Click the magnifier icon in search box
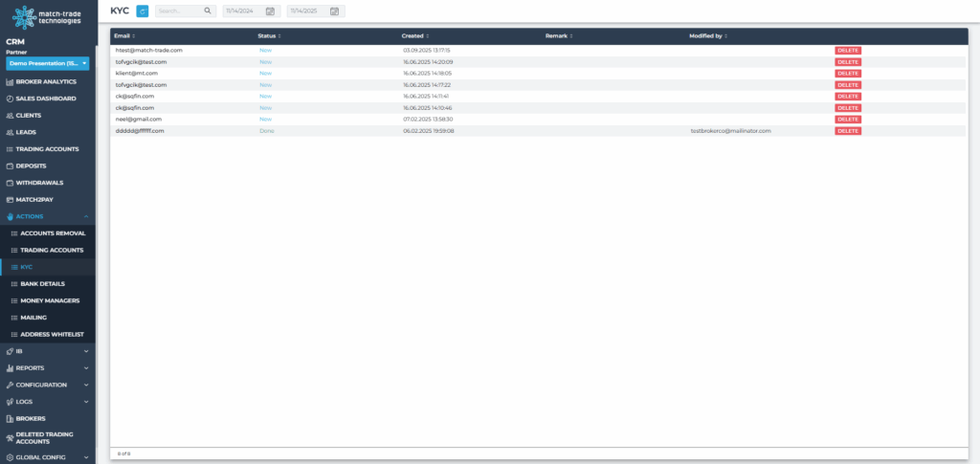The height and width of the screenshot is (464, 980). [208, 11]
